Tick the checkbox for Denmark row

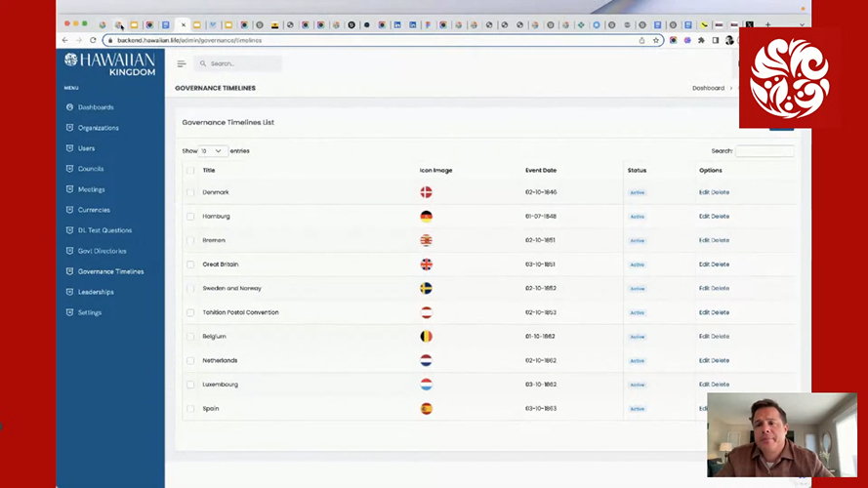[x=190, y=192]
